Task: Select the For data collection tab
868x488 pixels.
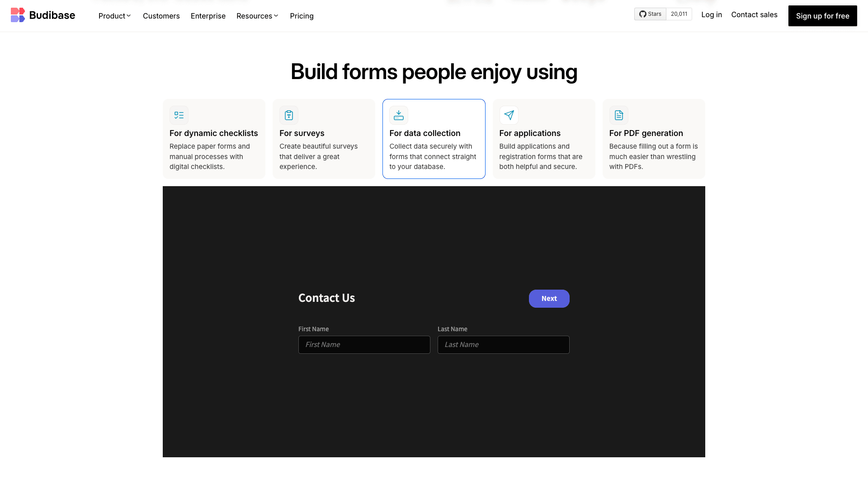Action: 434,138
